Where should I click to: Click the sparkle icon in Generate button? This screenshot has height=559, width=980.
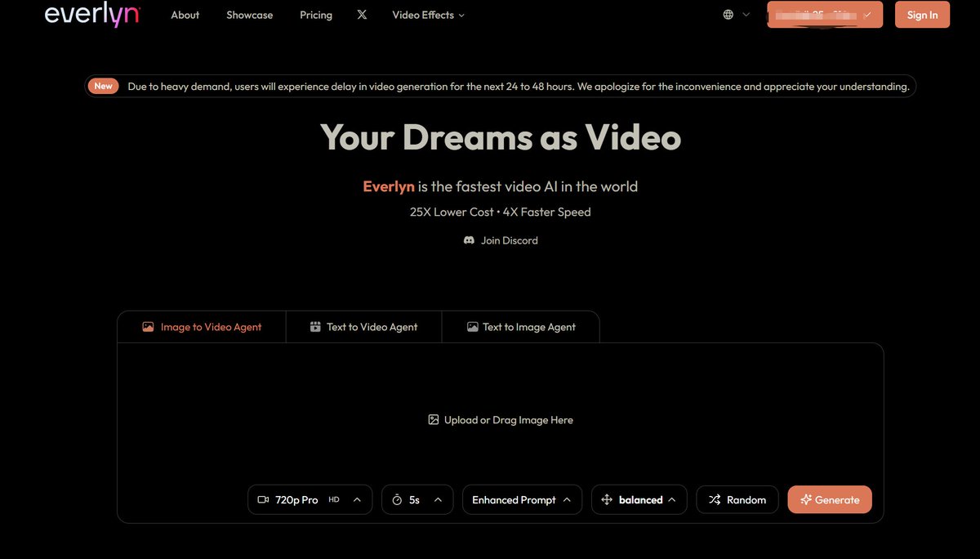806,499
